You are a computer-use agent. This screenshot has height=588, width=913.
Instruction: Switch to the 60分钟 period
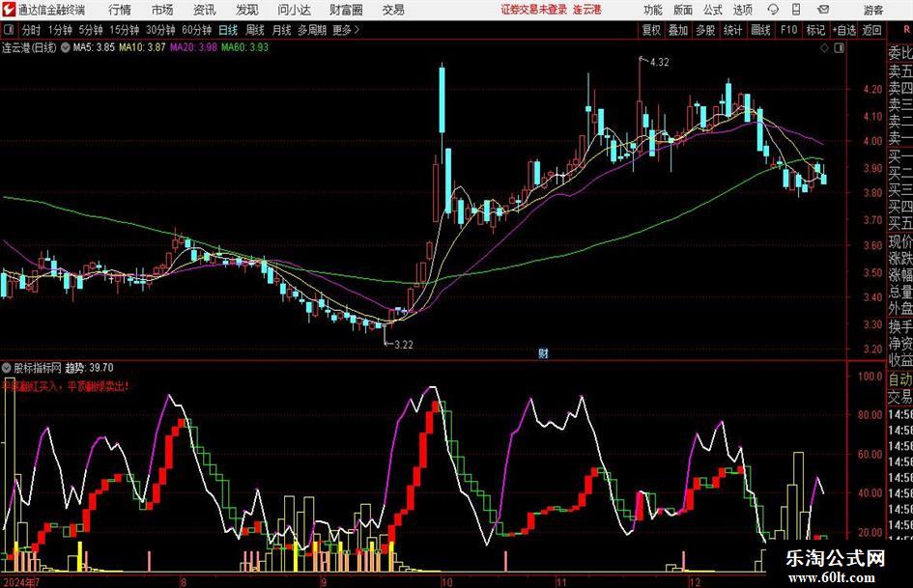click(x=196, y=30)
